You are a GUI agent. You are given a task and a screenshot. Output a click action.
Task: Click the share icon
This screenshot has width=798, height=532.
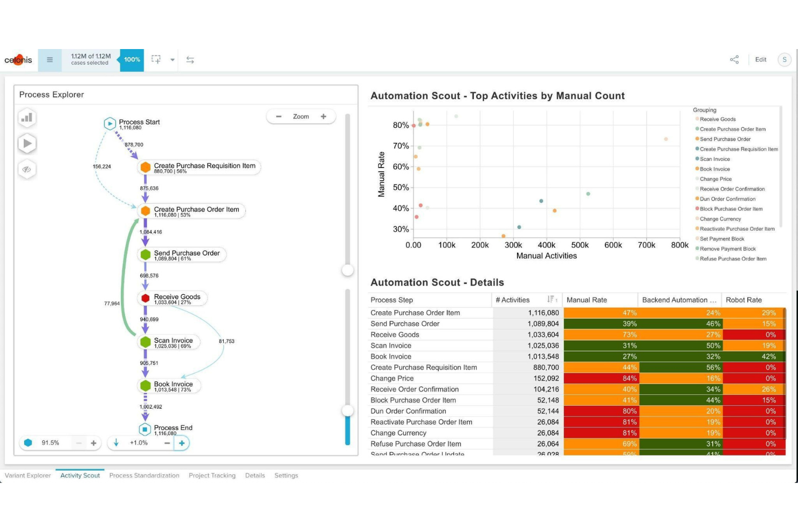[x=734, y=59]
